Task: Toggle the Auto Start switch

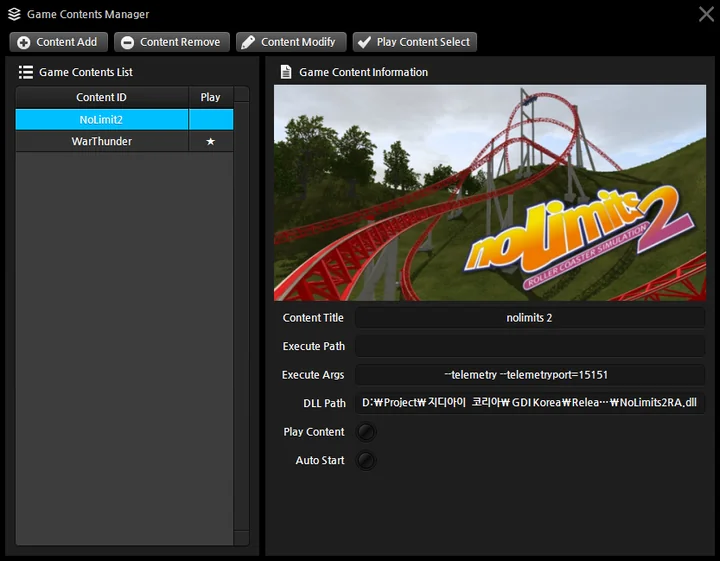Action: 366,460
